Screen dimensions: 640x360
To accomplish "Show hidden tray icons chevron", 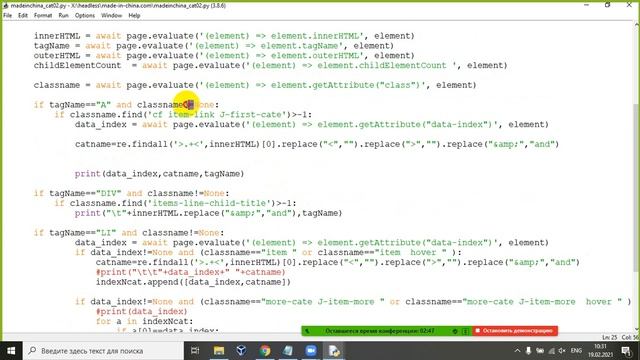I will pyautogui.click(x=517, y=351).
